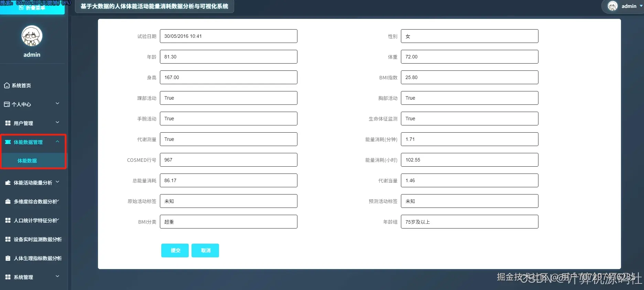Expand the 系统管理 submenu arrow
This screenshot has height=290, width=644.
coord(57,276)
